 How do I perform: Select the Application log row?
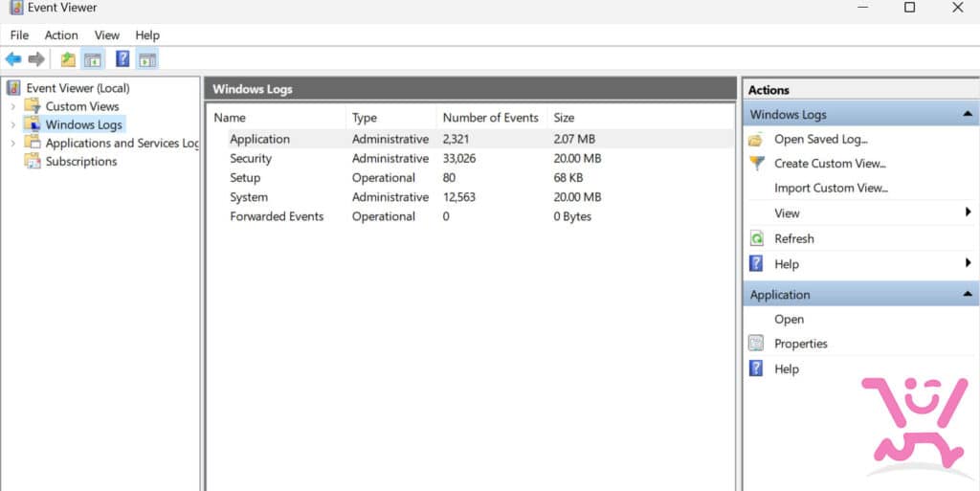(x=472, y=139)
